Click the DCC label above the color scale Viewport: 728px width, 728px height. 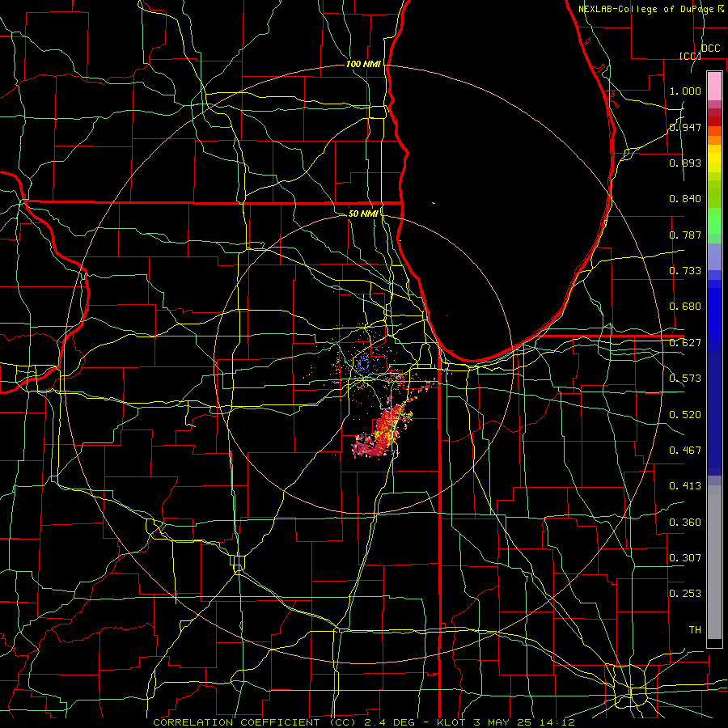coord(710,49)
